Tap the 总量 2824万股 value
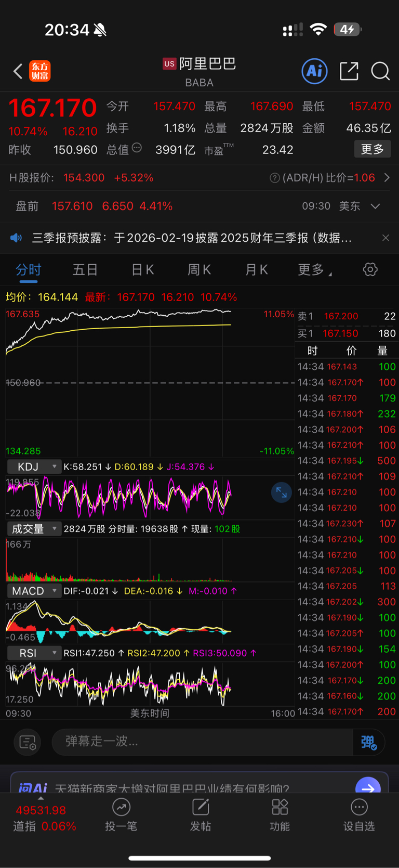The width and height of the screenshot is (399, 868). 267,128
